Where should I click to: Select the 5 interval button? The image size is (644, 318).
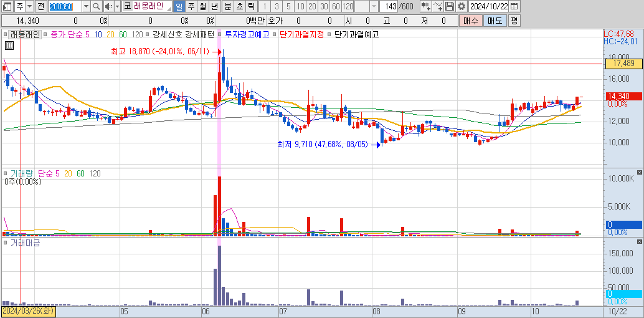[289, 6]
